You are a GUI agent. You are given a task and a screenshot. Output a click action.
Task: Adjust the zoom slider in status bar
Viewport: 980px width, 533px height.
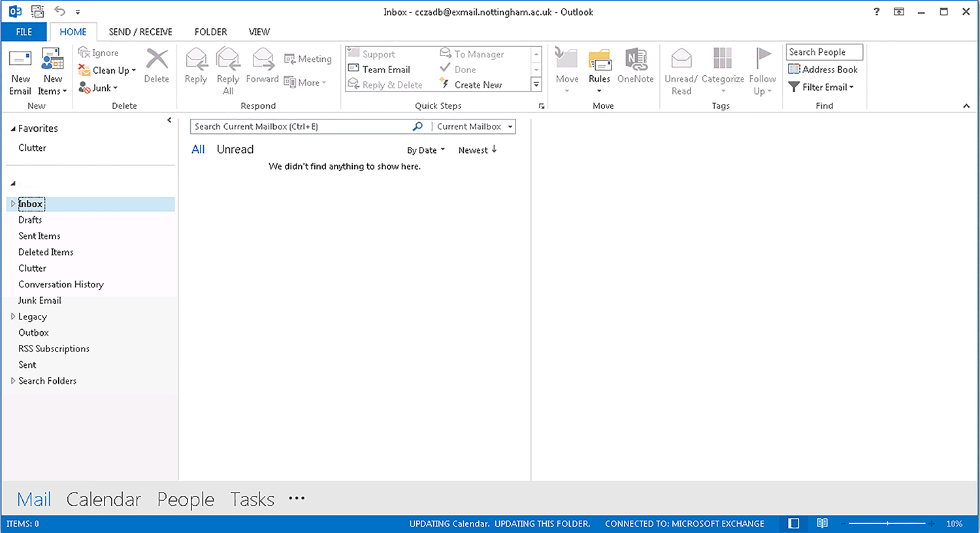click(887, 523)
